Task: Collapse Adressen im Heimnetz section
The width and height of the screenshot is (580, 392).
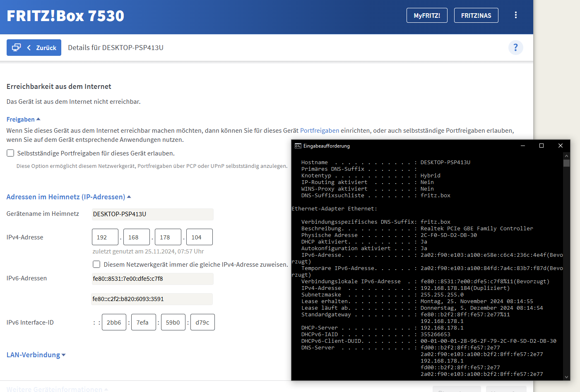Action: [x=69, y=197]
